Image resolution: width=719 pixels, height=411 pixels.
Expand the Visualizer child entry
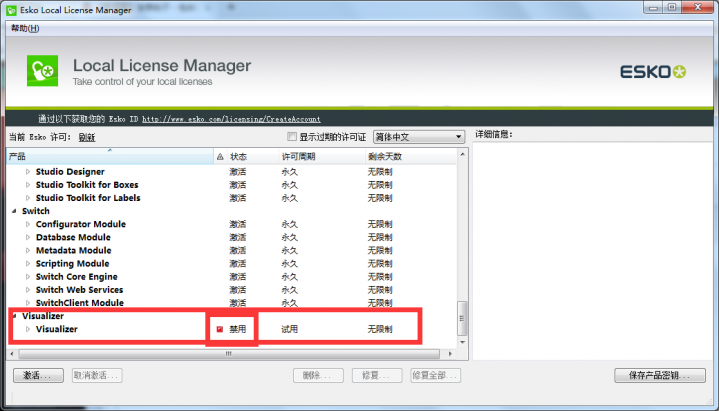[28, 329]
